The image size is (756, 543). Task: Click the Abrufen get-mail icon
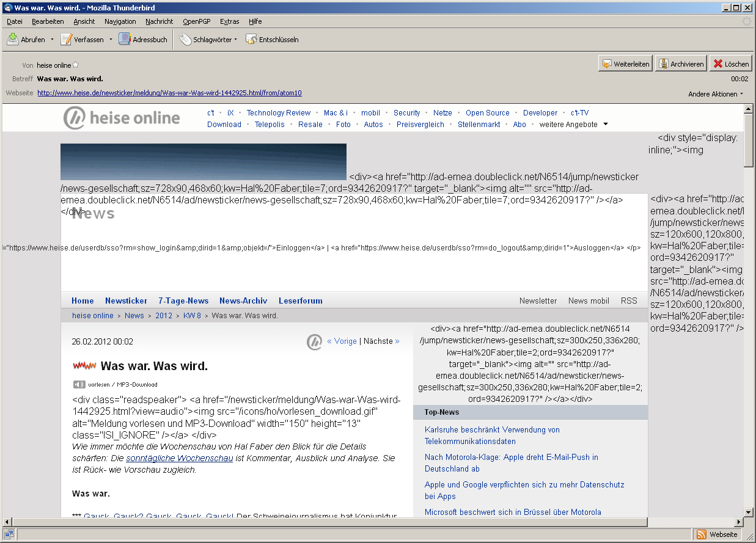click(12, 39)
